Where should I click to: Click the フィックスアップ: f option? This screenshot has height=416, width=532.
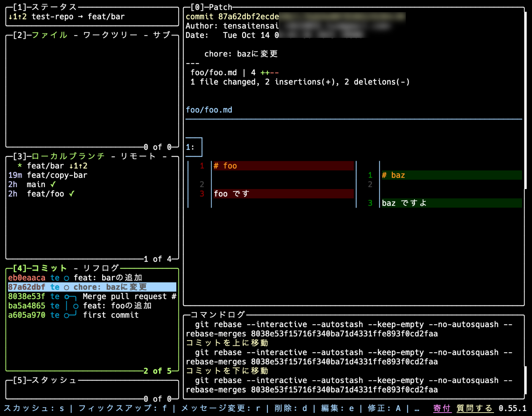pyautogui.click(x=123, y=408)
